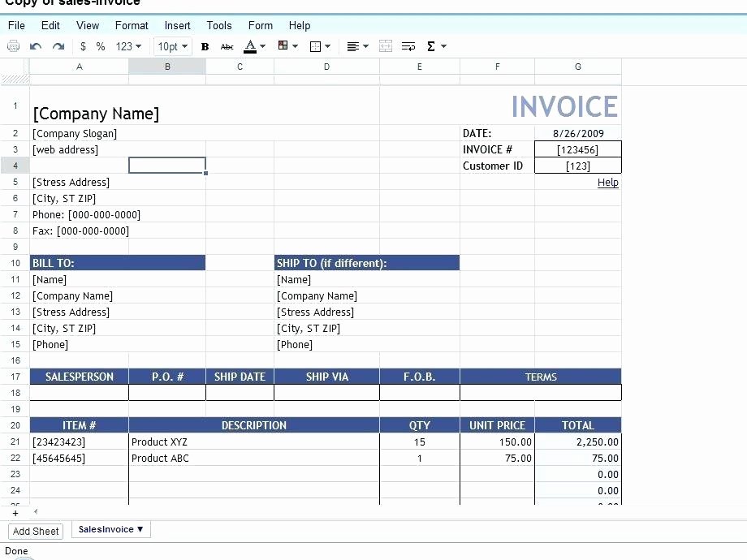Image resolution: width=747 pixels, height=560 pixels.
Task: Open the 10pt font size dropdown
Action: 172,46
